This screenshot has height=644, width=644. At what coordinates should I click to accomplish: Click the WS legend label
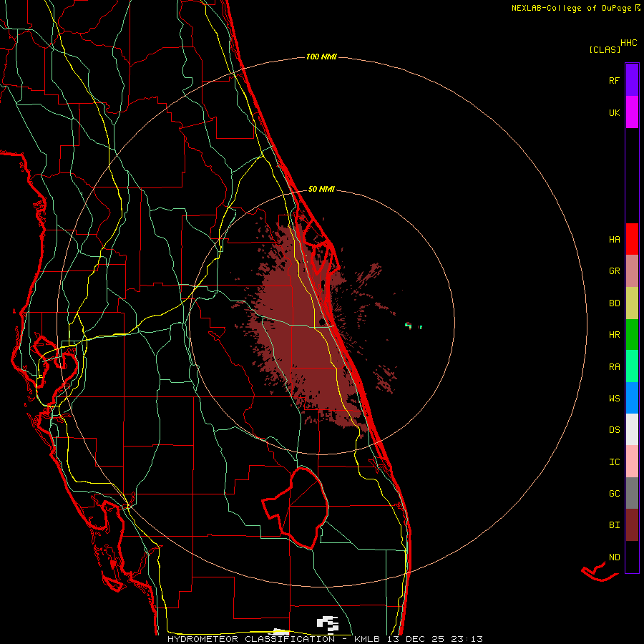pyautogui.click(x=614, y=399)
